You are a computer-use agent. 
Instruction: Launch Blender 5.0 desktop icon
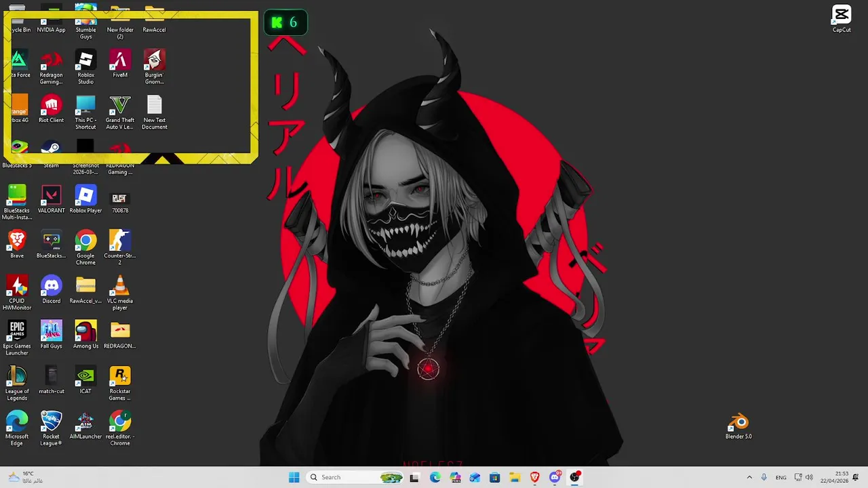(738, 426)
